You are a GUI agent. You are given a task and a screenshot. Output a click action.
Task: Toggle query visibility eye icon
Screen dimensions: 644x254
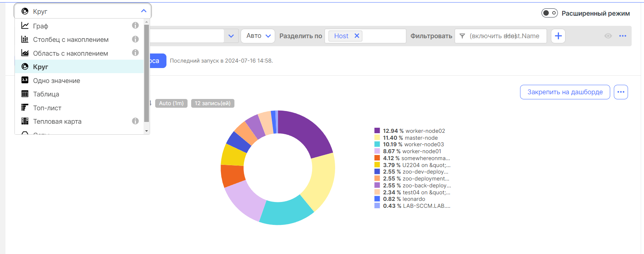coord(608,36)
